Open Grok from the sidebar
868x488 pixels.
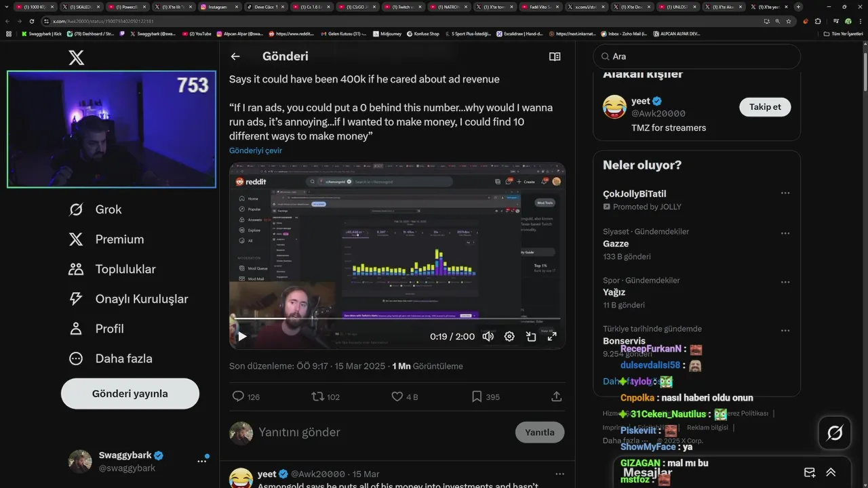[96, 209]
